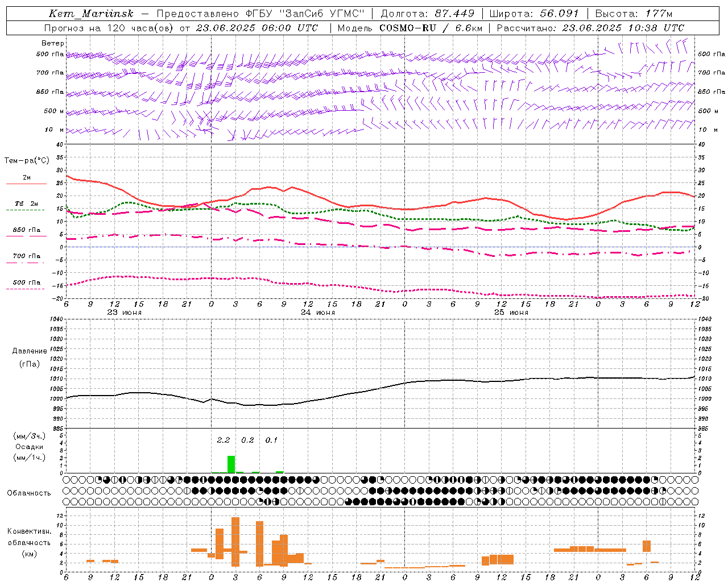Select the provider text "ЗапСиб УГМС"
The width and height of the screenshot is (728, 582).
click(322, 14)
